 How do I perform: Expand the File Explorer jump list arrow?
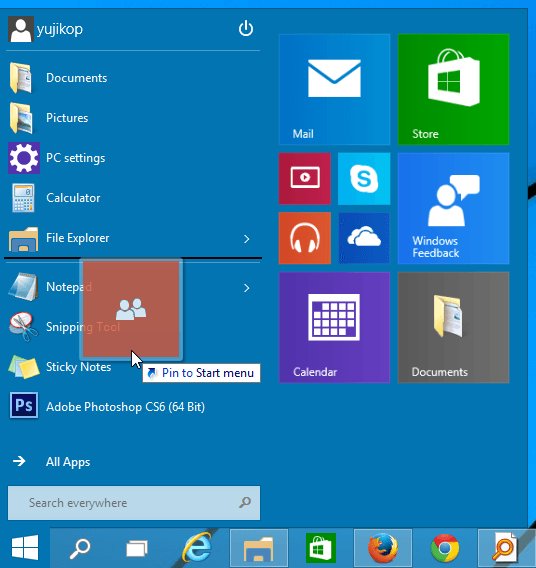click(x=247, y=239)
